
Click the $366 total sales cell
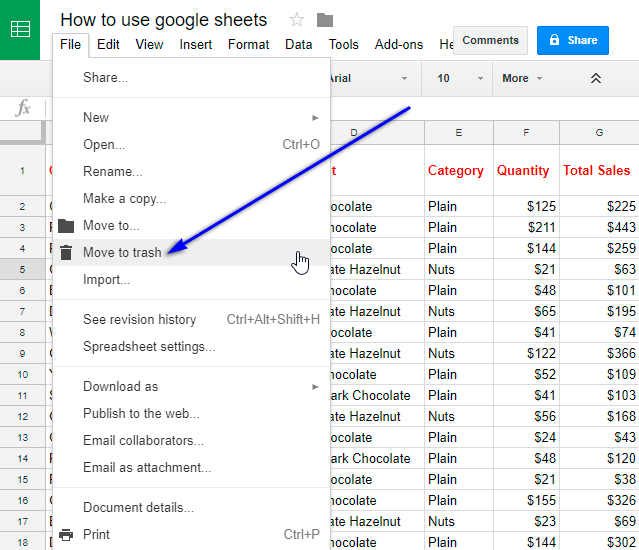pyautogui.click(x=599, y=353)
